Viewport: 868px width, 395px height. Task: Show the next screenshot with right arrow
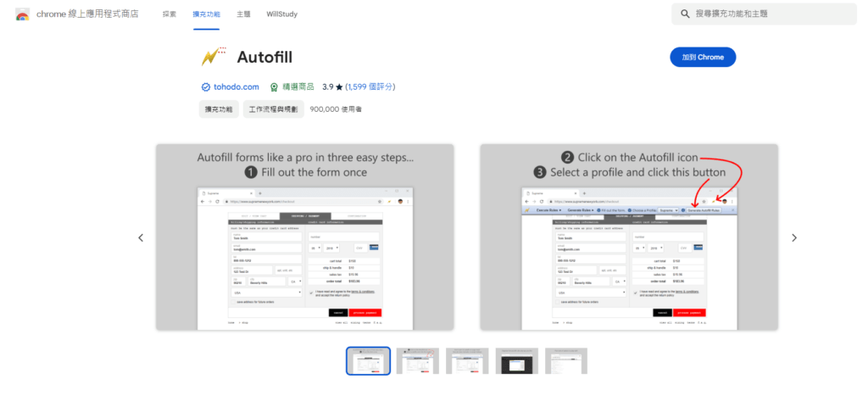pos(794,238)
